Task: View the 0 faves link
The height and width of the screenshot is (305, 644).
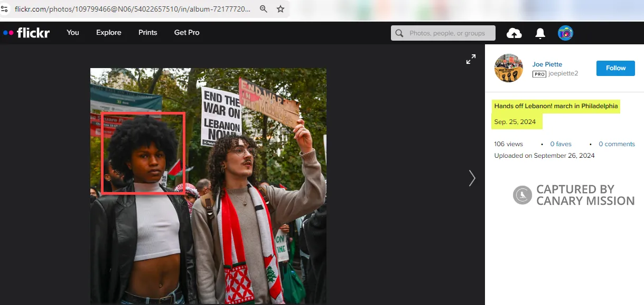Action: click(x=561, y=144)
